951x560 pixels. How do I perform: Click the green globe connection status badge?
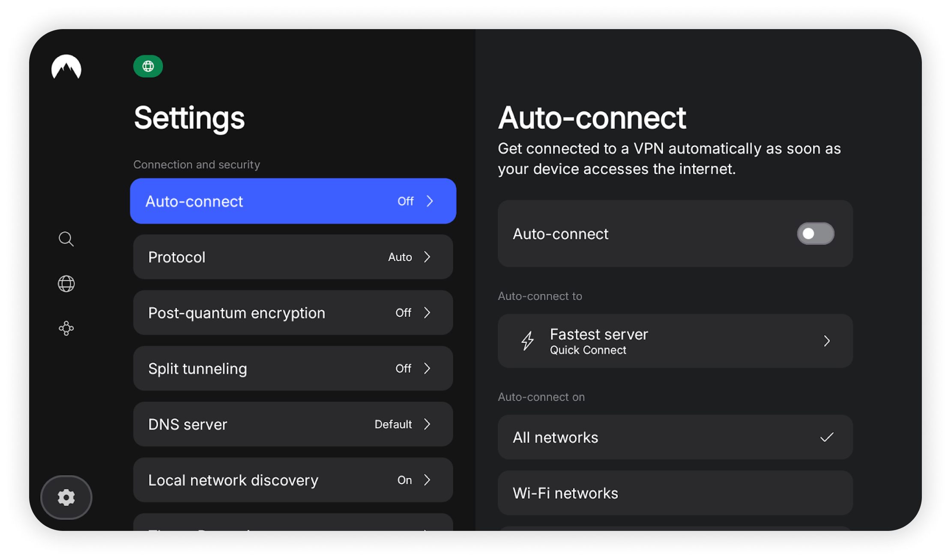pyautogui.click(x=148, y=66)
